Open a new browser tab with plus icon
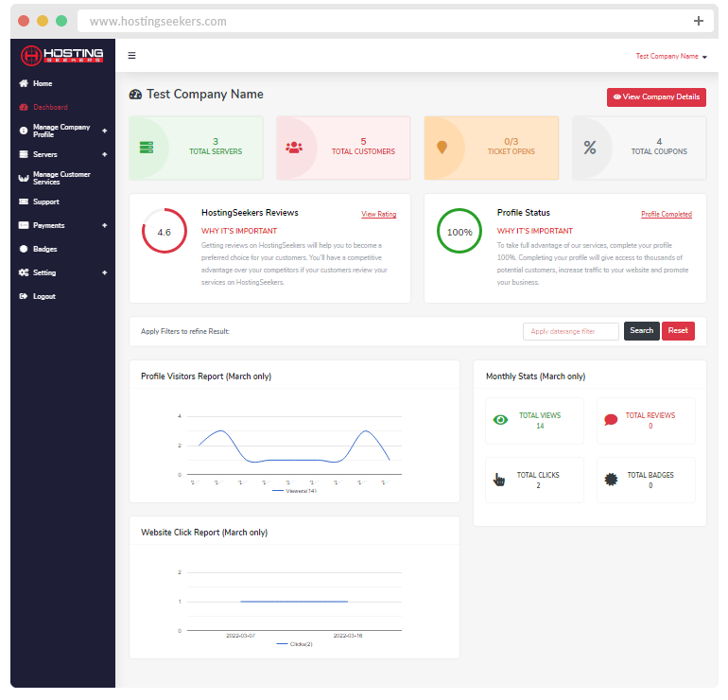 (x=699, y=21)
